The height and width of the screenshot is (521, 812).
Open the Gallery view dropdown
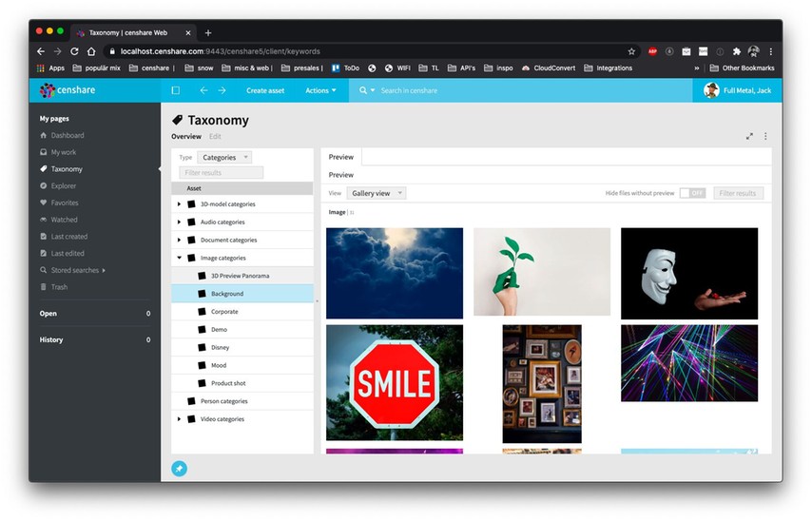click(x=377, y=193)
